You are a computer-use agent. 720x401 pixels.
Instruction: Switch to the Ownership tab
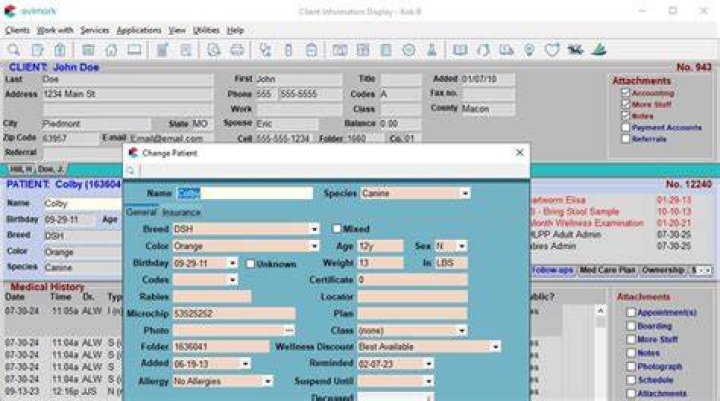click(663, 270)
